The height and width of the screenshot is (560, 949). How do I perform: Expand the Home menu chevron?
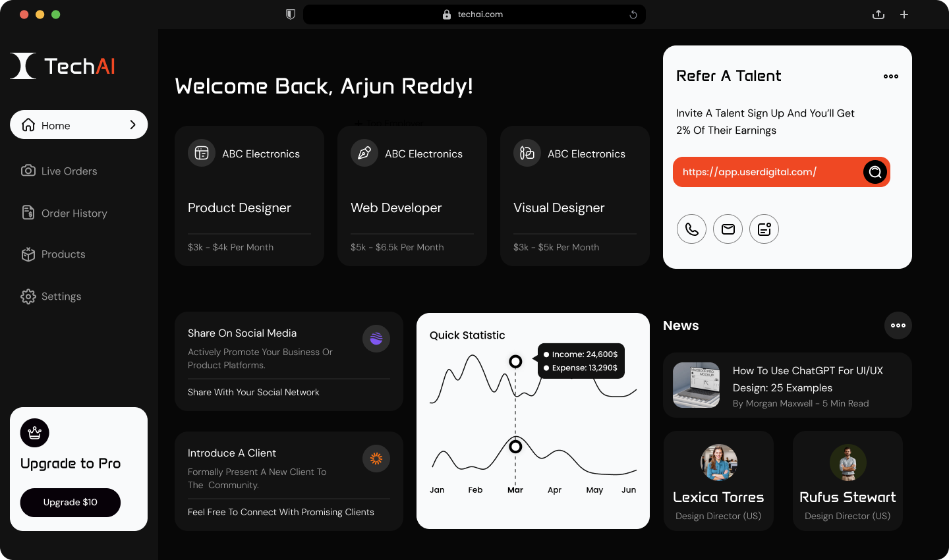click(x=132, y=125)
